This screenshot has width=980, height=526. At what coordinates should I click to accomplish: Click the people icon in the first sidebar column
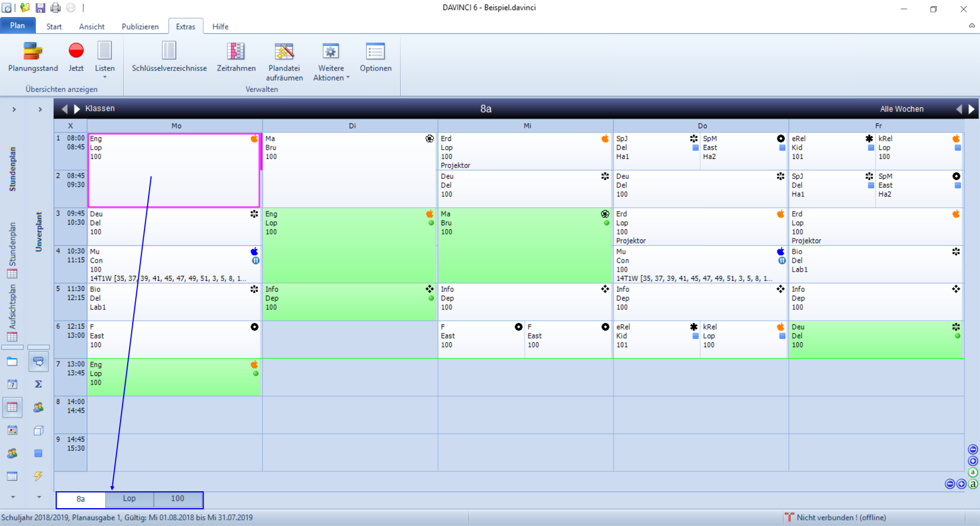(x=12, y=453)
